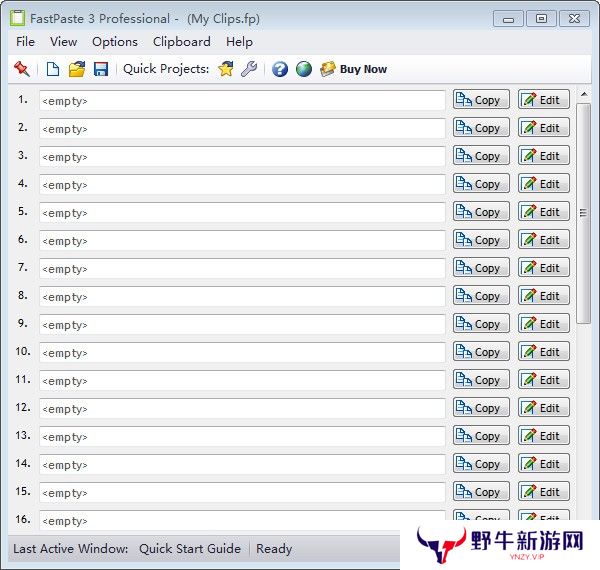Image resolution: width=600 pixels, height=570 pixels.
Task: Edit clip slot 14
Action: click(x=544, y=463)
